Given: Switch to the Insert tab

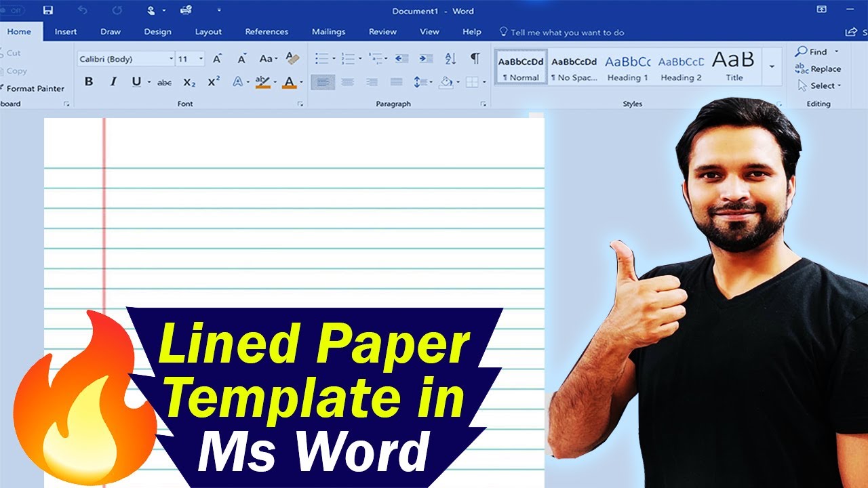Looking at the screenshot, I should click(x=66, y=32).
